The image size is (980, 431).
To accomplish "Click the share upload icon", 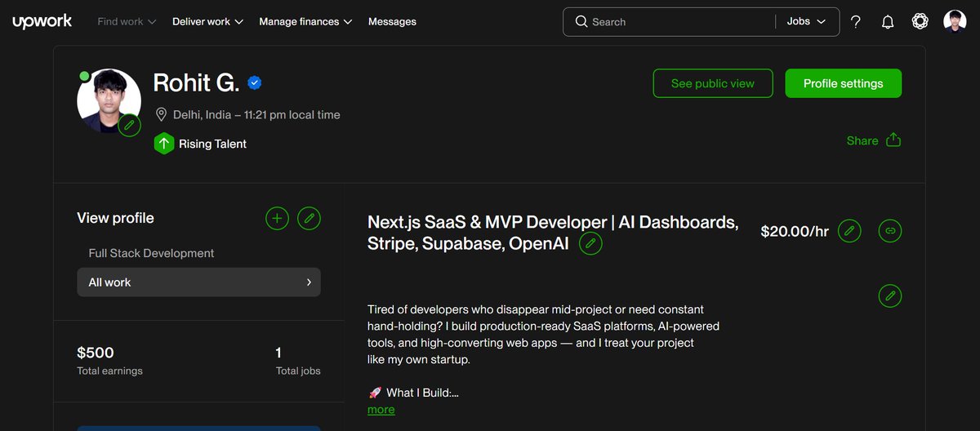I will click(x=893, y=140).
